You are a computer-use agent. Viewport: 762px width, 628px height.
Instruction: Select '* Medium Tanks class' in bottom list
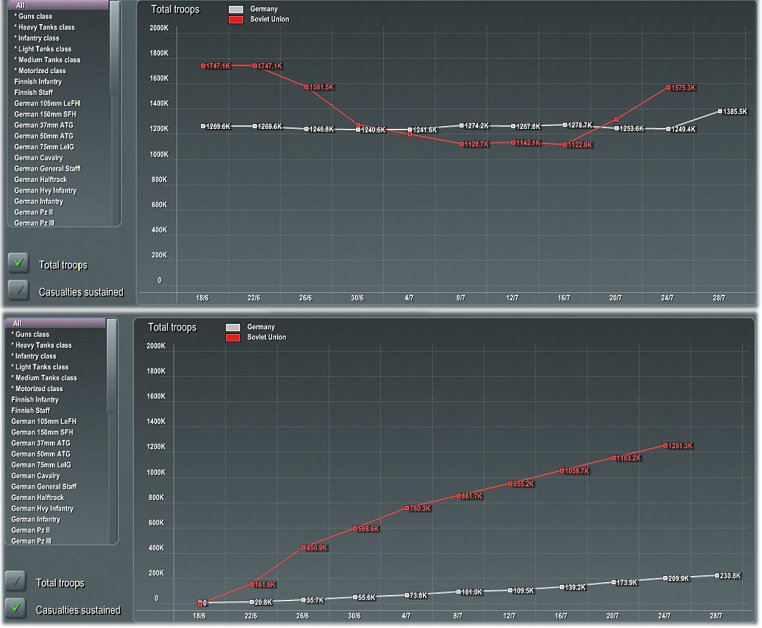click(44, 378)
